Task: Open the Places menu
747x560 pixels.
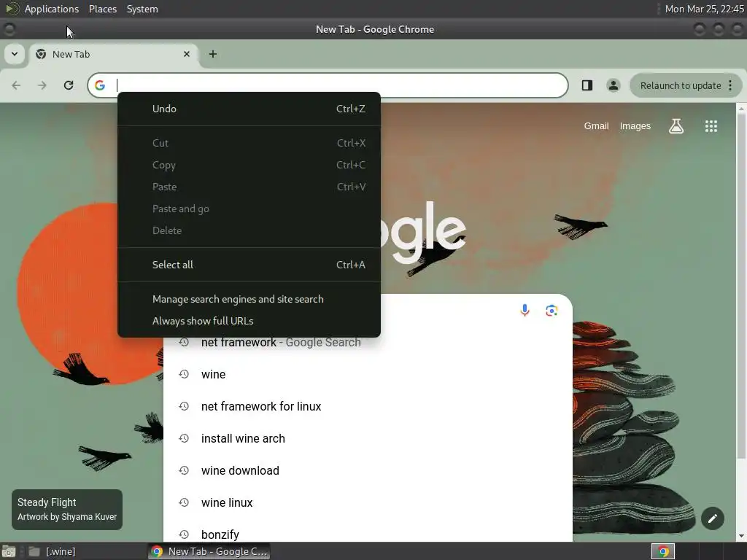Action: tap(103, 9)
